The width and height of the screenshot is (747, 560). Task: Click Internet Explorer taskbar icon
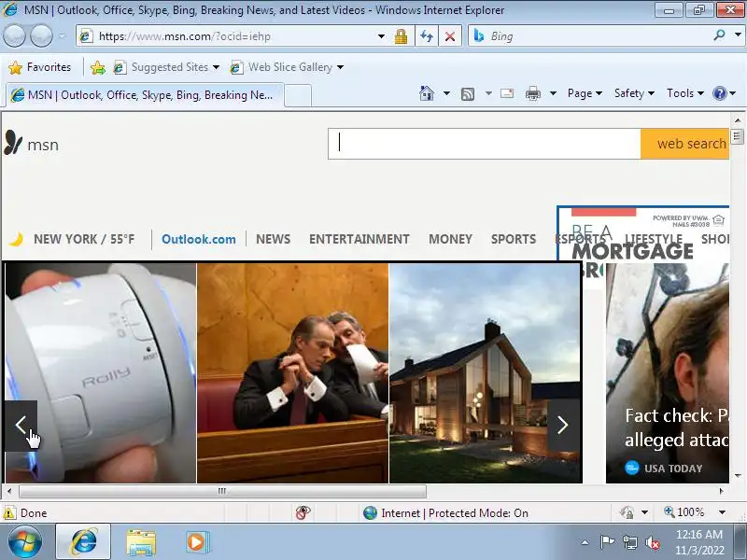click(x=83, y=542)
